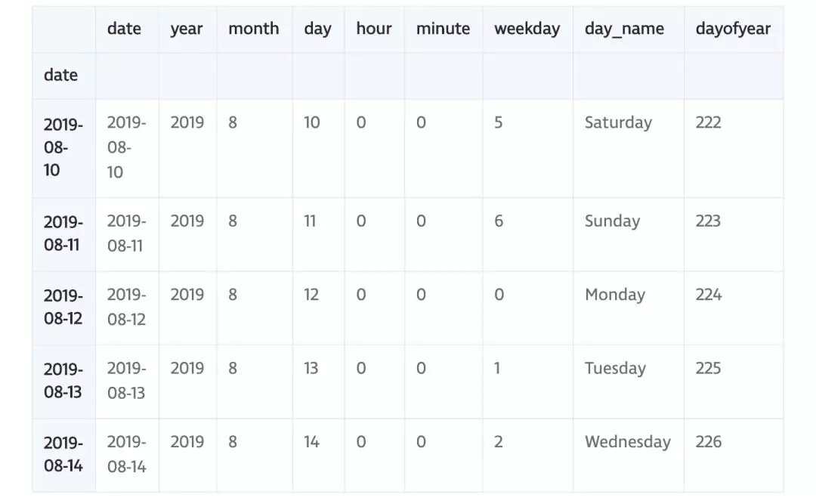This screenshot has width=816, height=504.
Task: Click the "weekday" column header
Action: click(527, 29)
